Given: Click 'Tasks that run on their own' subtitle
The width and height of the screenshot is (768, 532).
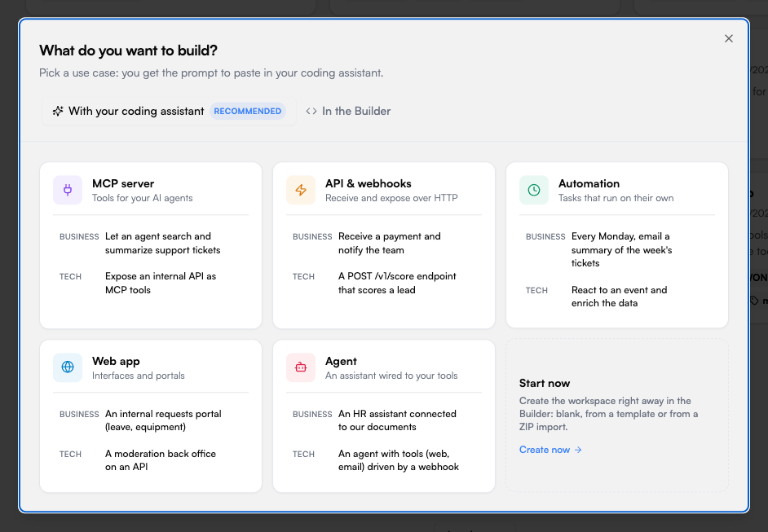Looking at the screenshot, I should (x=616, y=198).
